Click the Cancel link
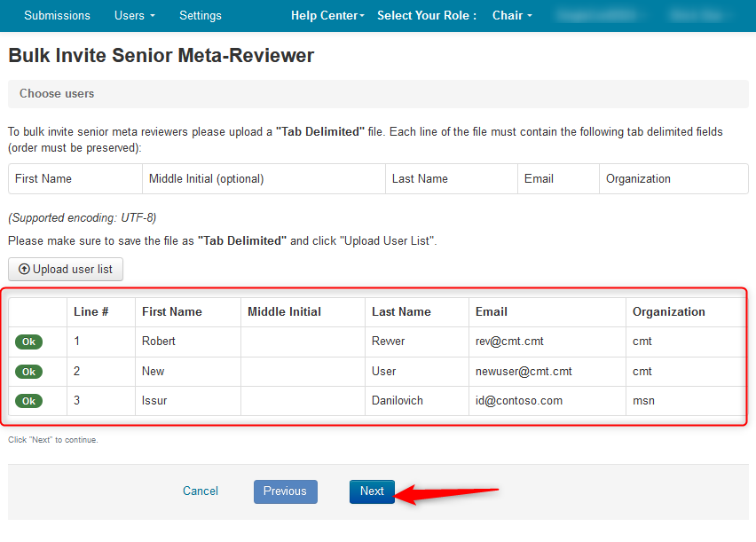 click(x=200, y=491)
